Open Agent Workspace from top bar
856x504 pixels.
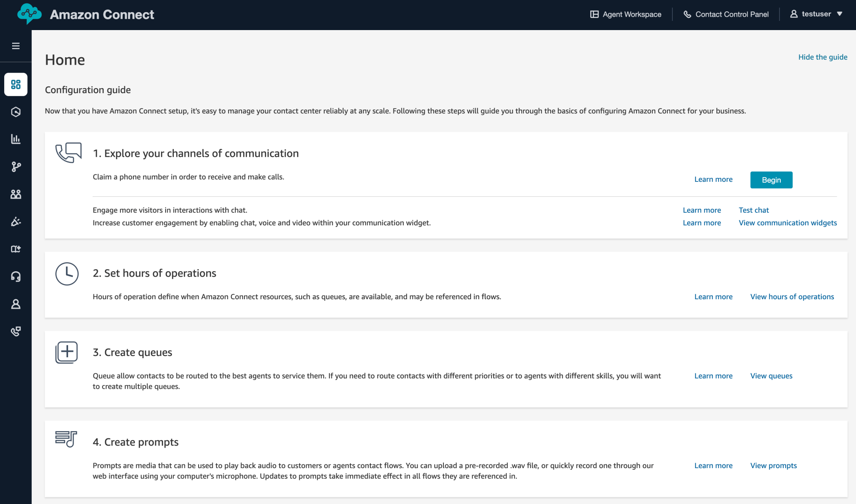click(x=625, y=14)
